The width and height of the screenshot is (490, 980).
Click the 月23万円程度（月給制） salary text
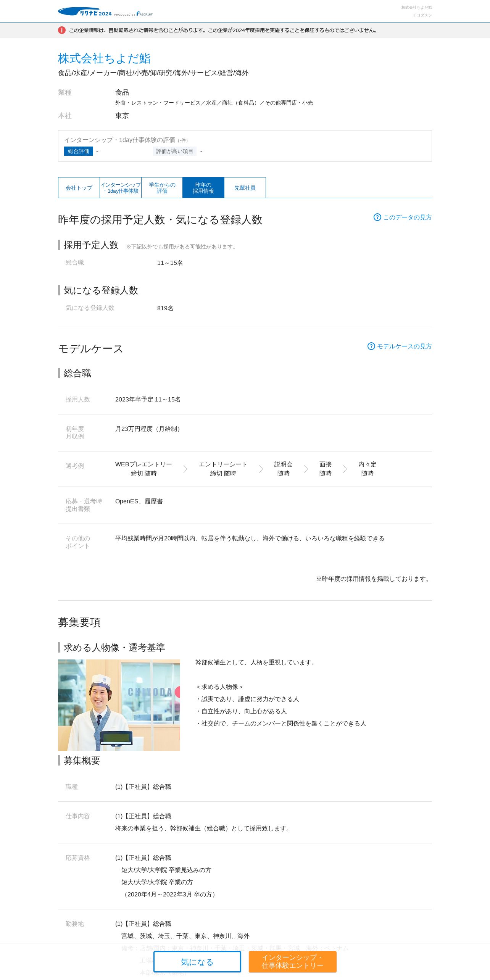tap(149, 429)
